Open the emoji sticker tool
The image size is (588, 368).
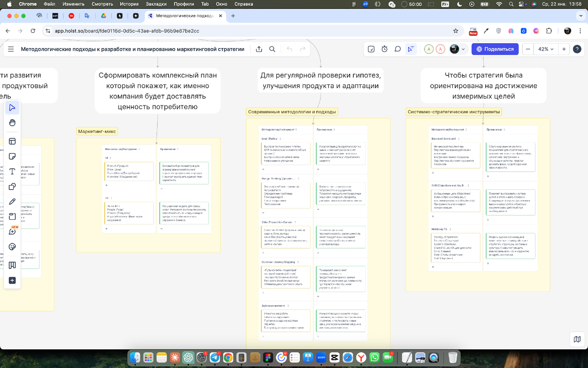click(x=12, y=247)
